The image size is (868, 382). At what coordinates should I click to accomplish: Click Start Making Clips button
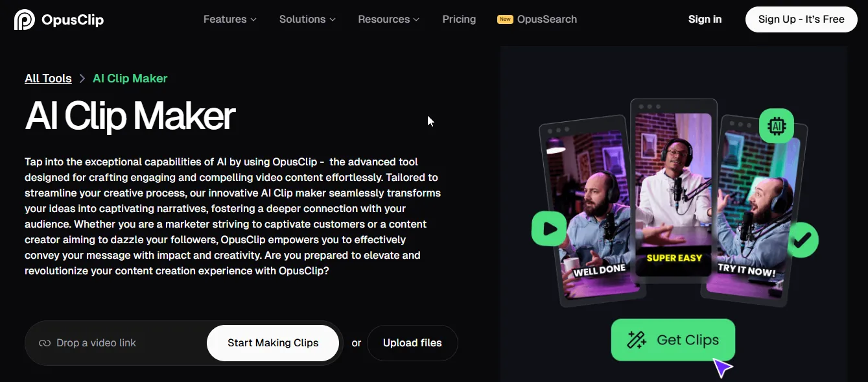pyautogui.click(x=273, y=343)
